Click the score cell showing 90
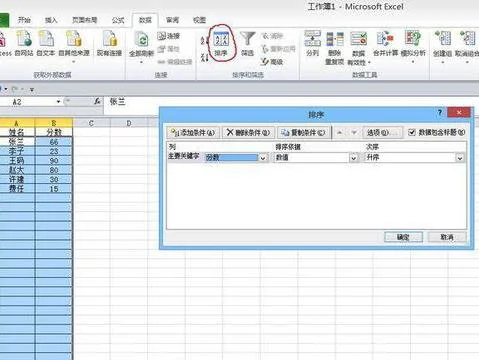 pyautogui.click(x=54, y=161)
